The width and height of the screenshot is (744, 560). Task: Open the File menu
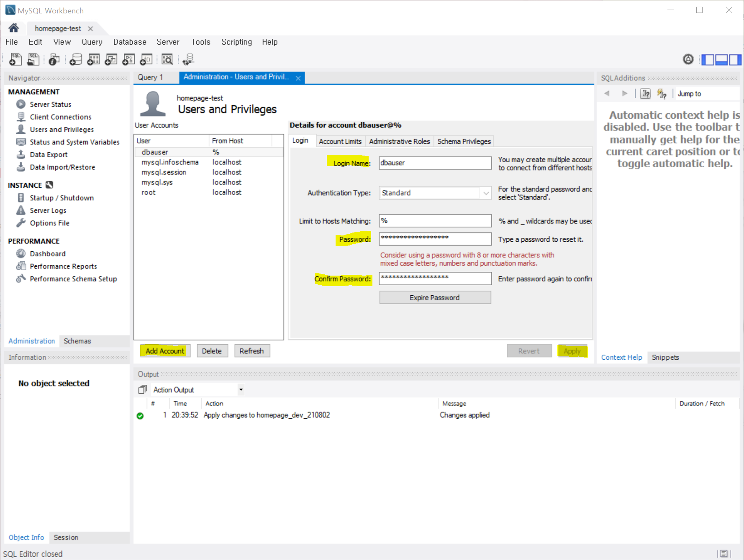11,42
